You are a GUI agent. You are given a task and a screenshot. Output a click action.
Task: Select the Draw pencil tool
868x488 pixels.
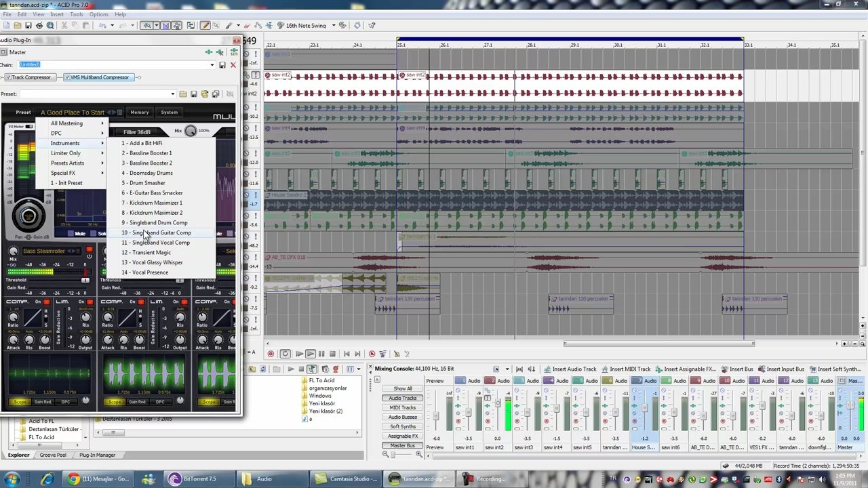pyautogui.click(x=206, y=25)
